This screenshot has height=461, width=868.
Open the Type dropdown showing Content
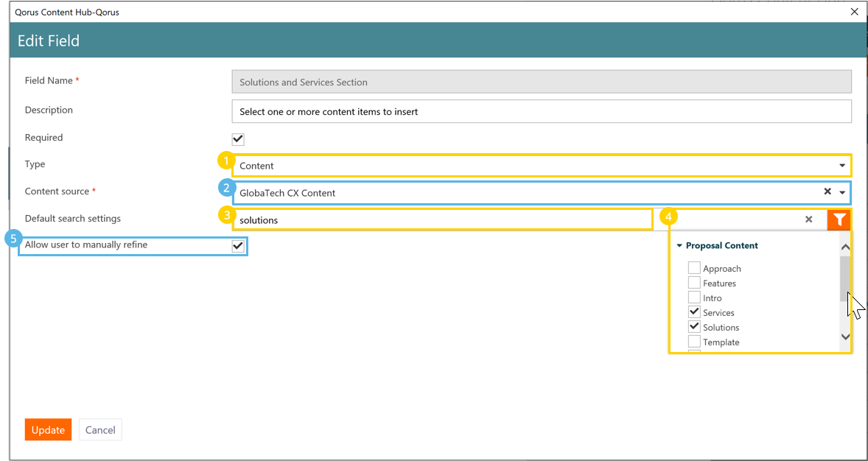(x=542, y=166)
